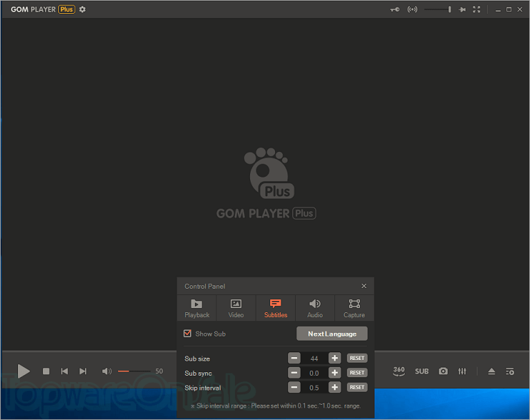Increase Skip interval with plus button
This screenshot has width=530, height=420.
(334, 388)
